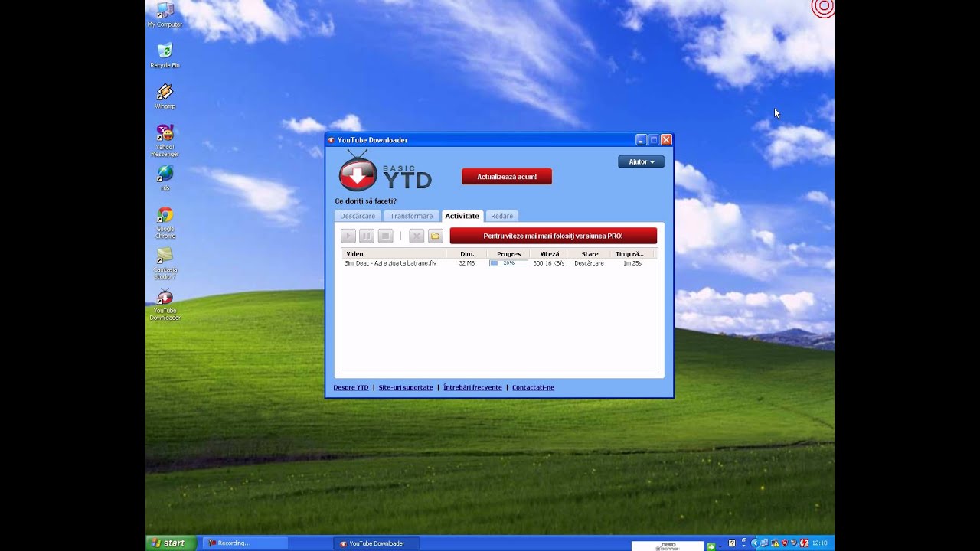Click the Actualizează acum! button
Image resolution: width=980 pixels, height=551 pixels.
pyautogui.click(x=507, y=177)
